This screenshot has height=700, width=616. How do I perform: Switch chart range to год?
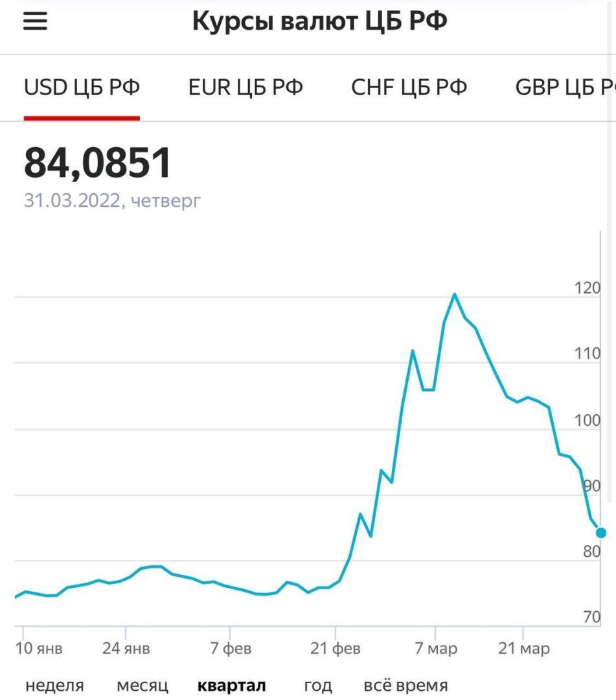point(317,685)
